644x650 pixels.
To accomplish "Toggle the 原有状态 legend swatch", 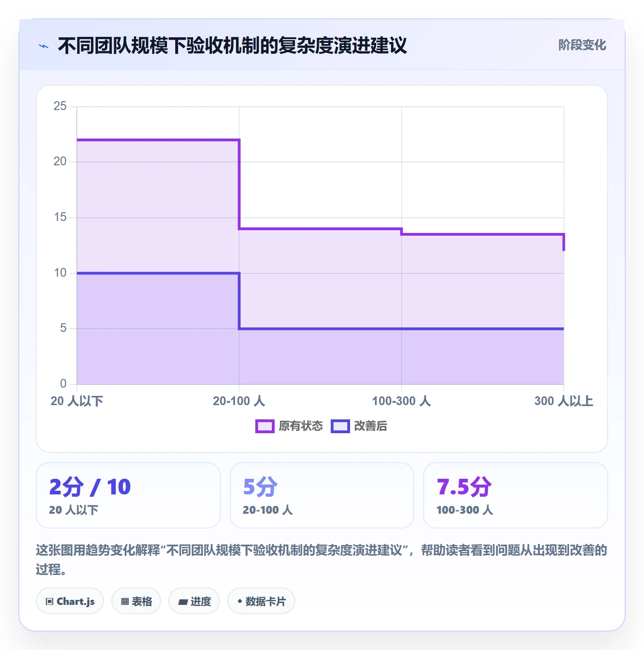I will click(x=265, y=426).
